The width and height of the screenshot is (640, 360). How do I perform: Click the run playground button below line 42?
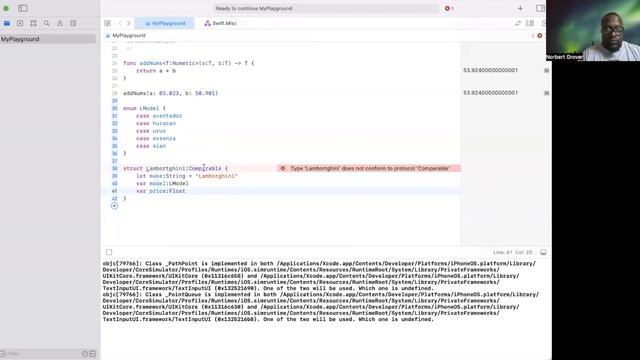114,206
